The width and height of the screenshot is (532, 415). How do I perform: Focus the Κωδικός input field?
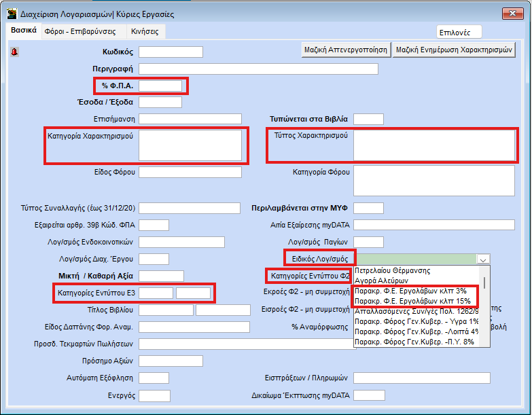171,52
